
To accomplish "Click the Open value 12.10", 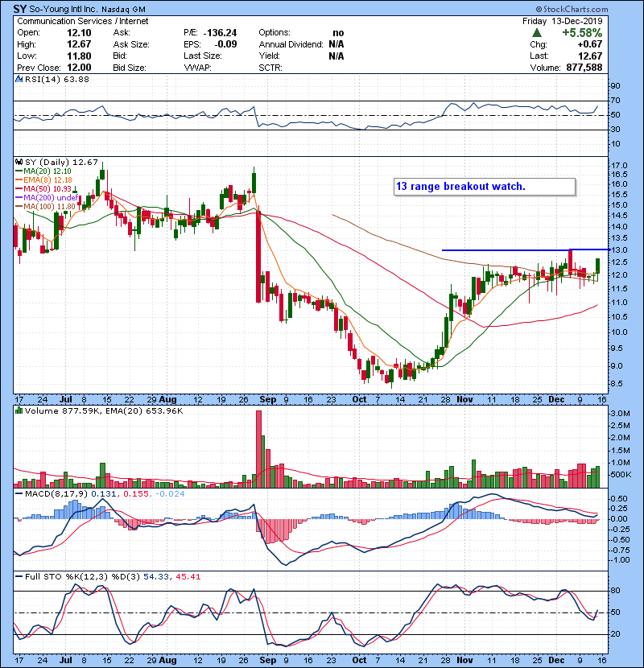I will [79, 33].
